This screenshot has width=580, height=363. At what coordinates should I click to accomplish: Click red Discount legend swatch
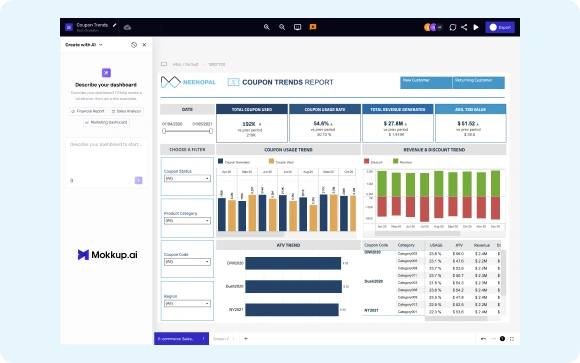pyautogui.click(x=367, y=161)
